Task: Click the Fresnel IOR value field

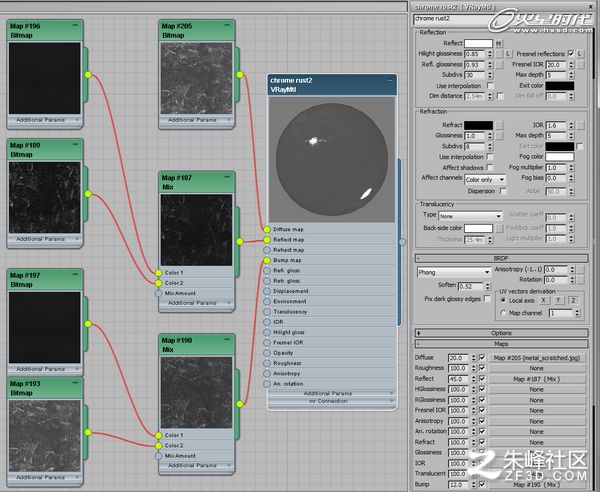Action: click(556, 65)
